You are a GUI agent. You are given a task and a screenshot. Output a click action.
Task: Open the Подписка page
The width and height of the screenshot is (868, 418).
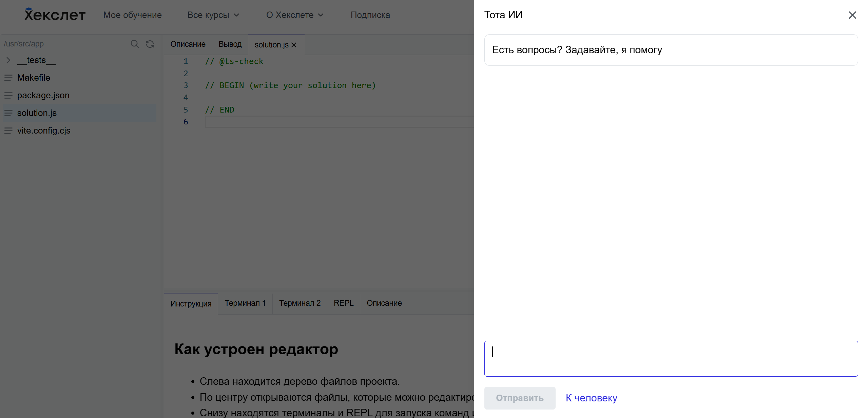click(x=370, y=15)
